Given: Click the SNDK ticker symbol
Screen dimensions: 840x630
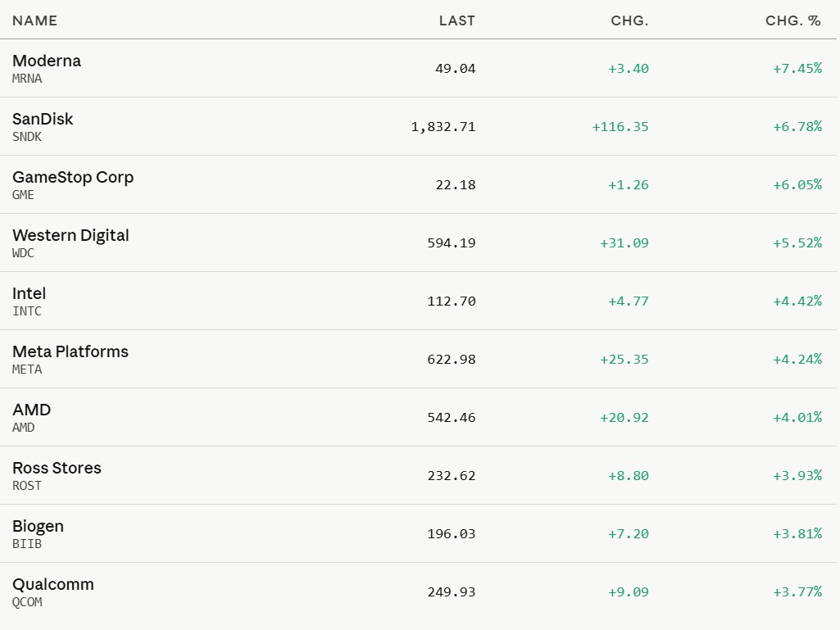Looking at the screenshot, I should [27, 137].
